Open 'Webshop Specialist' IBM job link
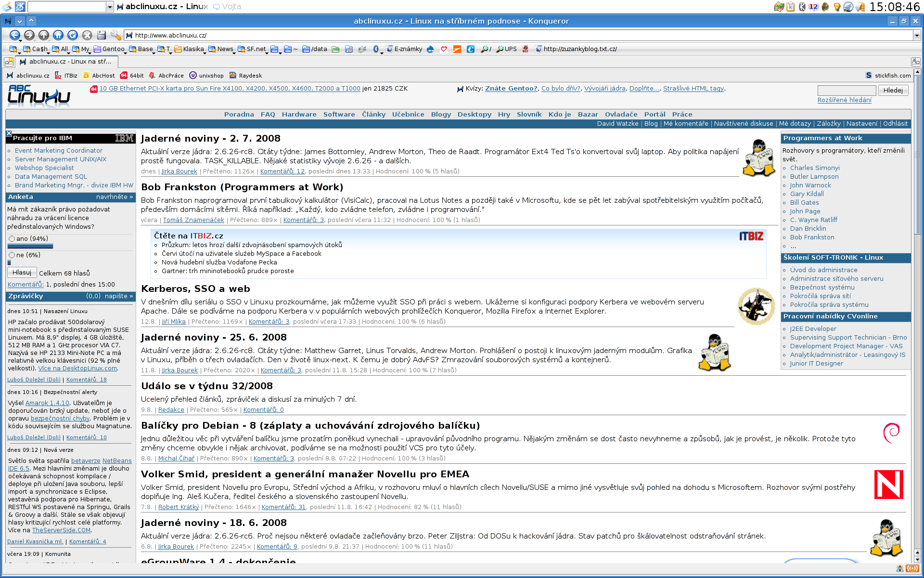924x578 pixels. (44, 168)
